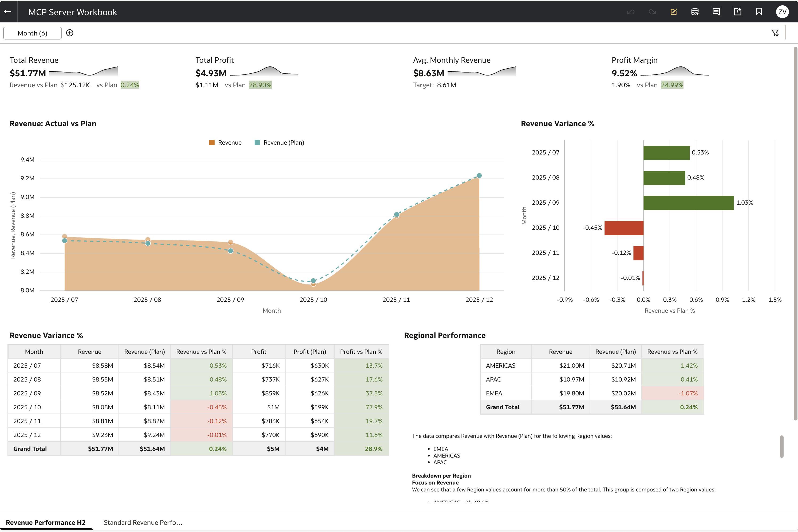This screenshot has height=532, width=798.
Task: Toggle the Revenue (Plan) series in the legend
Action: click(x=279, y=142)
